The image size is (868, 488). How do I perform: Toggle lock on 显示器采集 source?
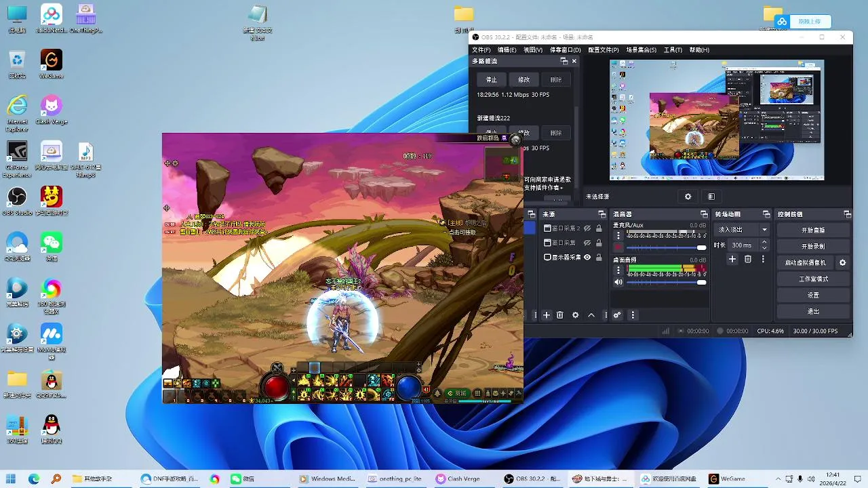[x=599, y=258]
